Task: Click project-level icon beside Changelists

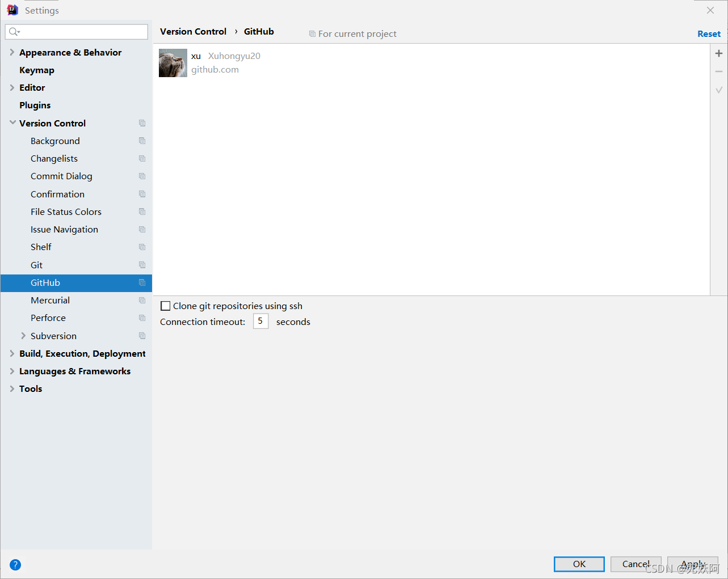Action: [x=142, y=158]
